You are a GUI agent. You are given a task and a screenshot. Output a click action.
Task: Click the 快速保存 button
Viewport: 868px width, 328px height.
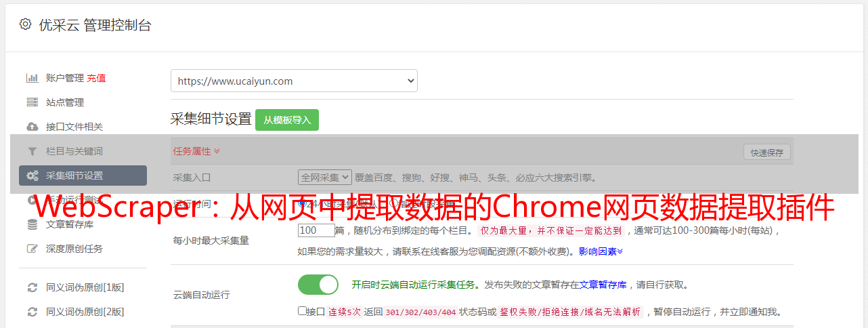coord(767,152)
